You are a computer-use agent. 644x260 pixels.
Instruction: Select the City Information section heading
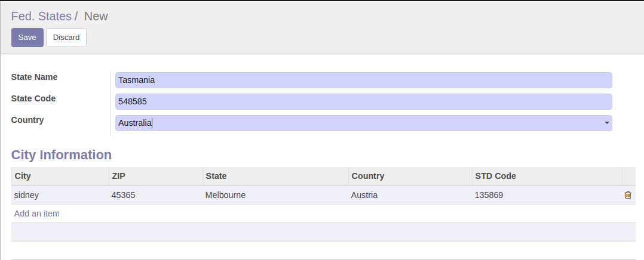tap(61, 154)
